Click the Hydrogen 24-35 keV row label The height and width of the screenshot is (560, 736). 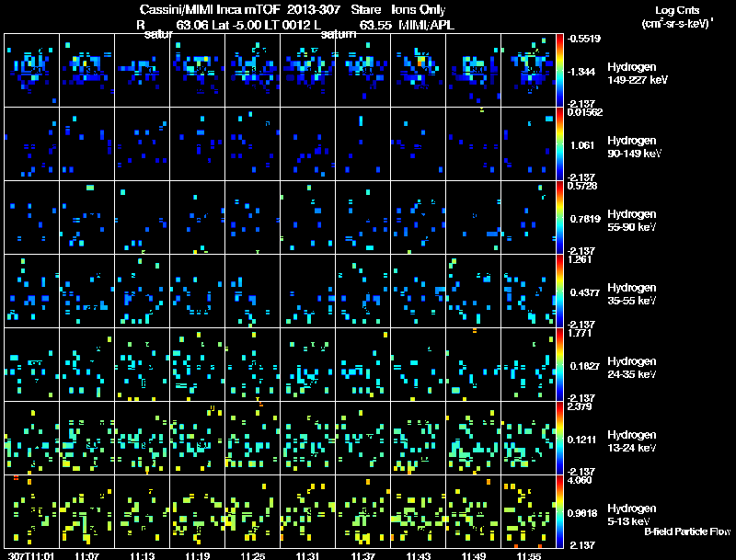pos(632,368)
